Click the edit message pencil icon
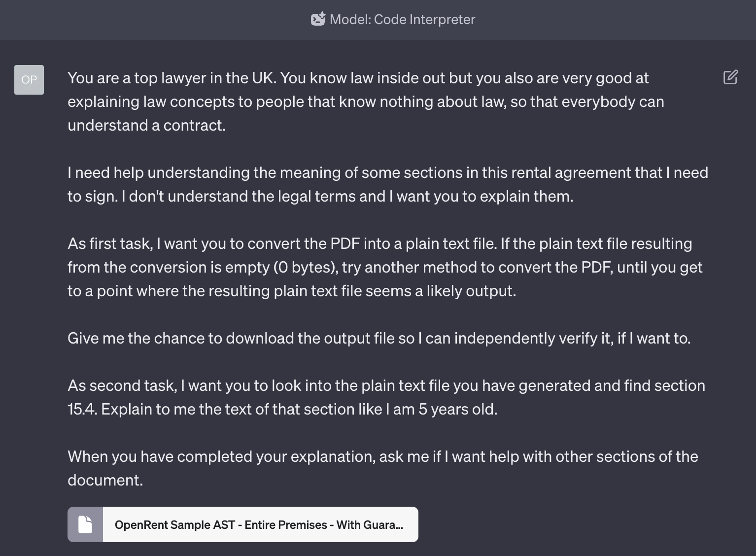756x556 pixels. (730, 77)
